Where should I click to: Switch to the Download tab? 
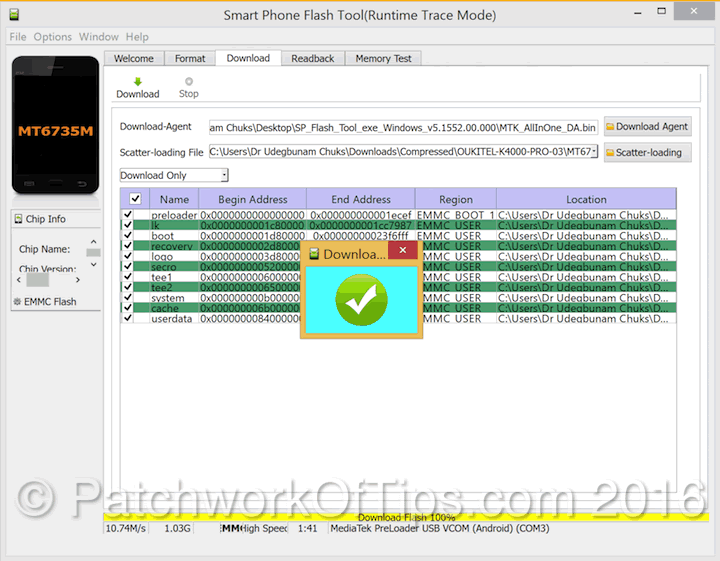click(x=248, y=58)
